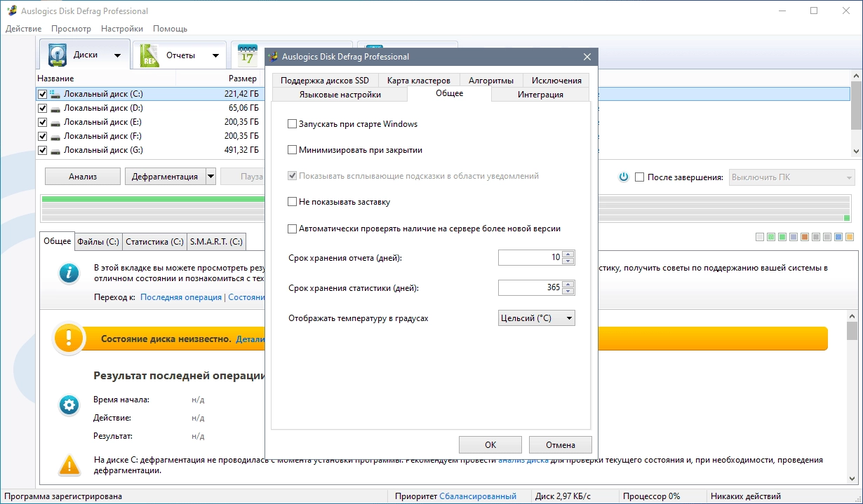Screen dimensions: 863x504
Task: Click the app icon in the settings dialog title
Action: [x=274, y=57]
